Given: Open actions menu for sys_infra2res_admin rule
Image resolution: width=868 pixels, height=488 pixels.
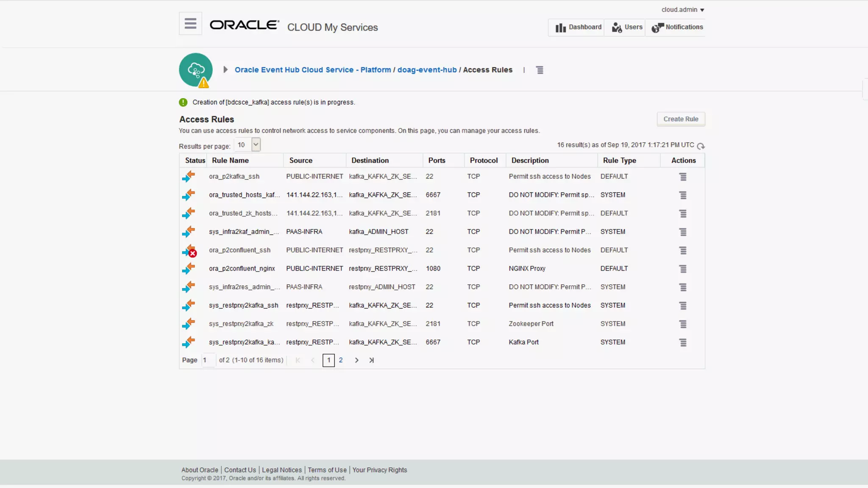Looking at the screenshot, I should [683, 287].
